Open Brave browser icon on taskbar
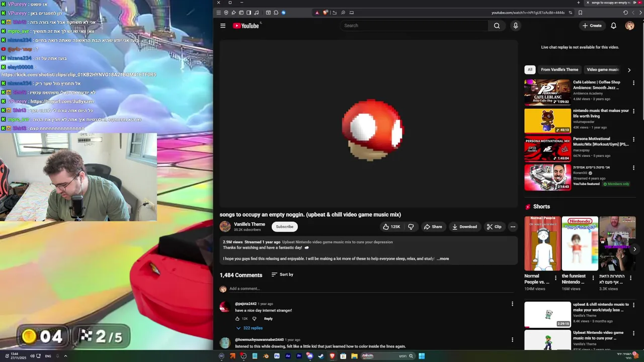Screen dimensions: 644x362 332,356
